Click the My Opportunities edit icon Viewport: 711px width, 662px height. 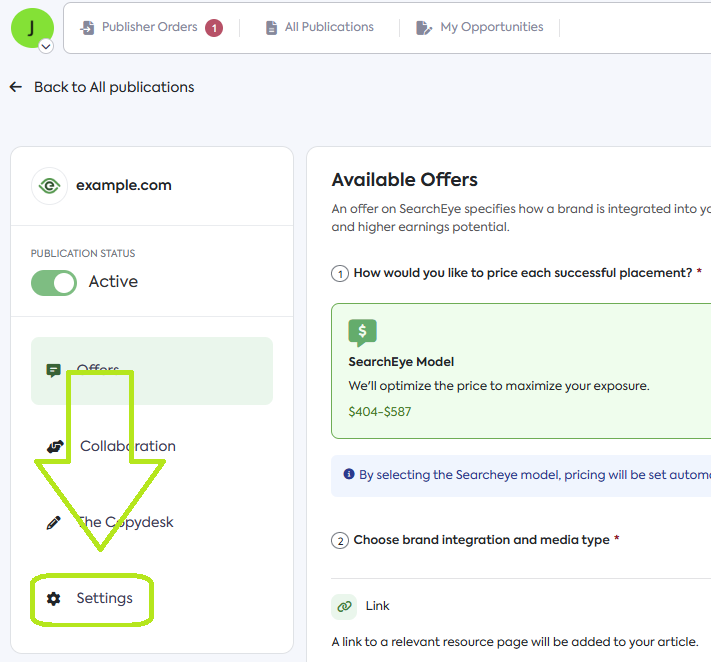(424, 28)
